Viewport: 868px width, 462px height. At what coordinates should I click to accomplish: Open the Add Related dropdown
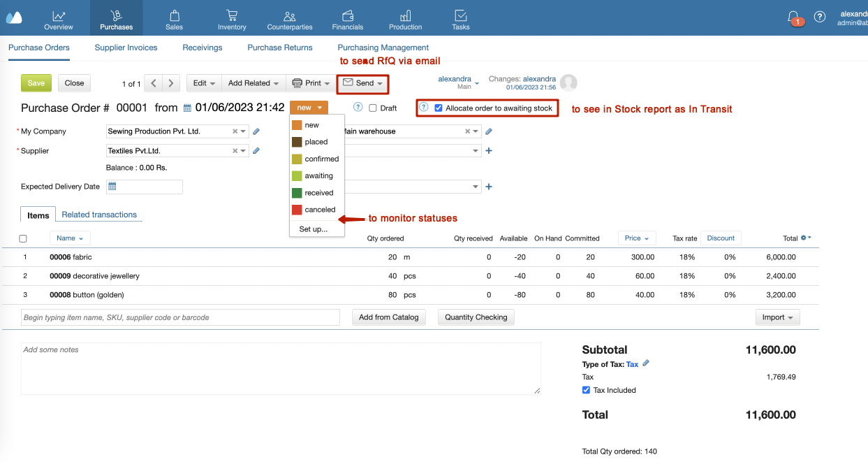[x=253, y=83]
